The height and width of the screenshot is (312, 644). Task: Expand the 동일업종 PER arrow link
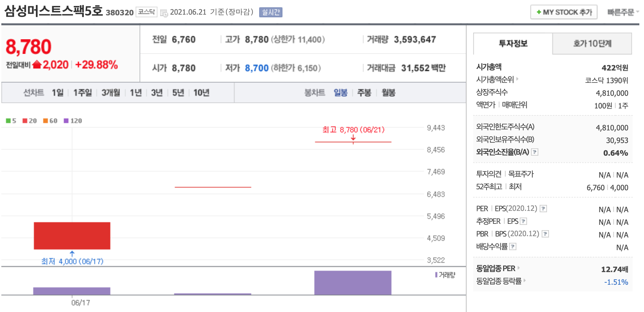(x=518, y=268)
